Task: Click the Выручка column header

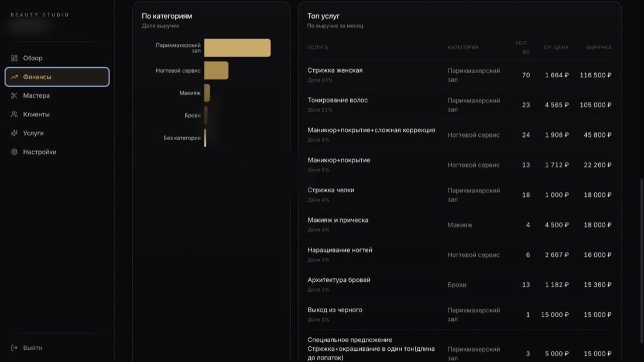Action: click(598, 47)
